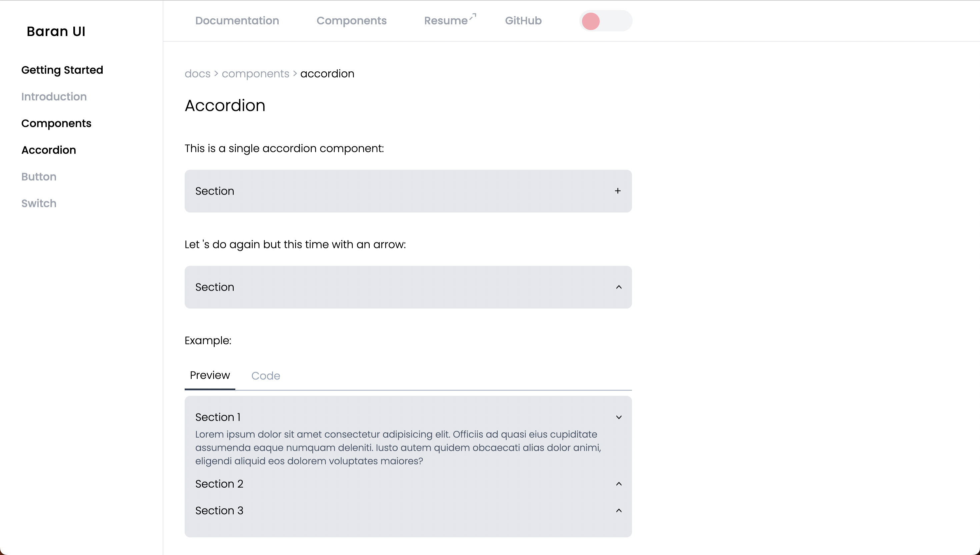Collapse Section 2 accordion item
The width and height of the screenshot is (980, 555).
click(x=409, y=484)
